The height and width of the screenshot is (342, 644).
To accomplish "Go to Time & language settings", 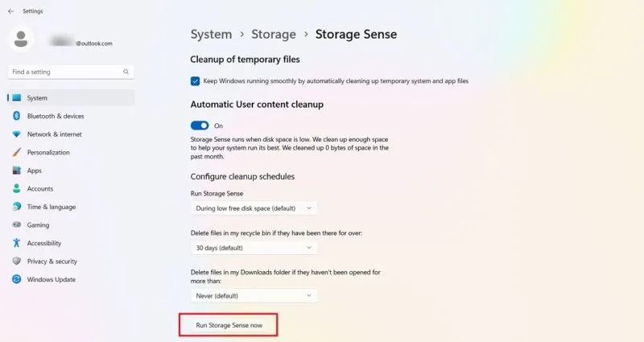I will (51, 207).
